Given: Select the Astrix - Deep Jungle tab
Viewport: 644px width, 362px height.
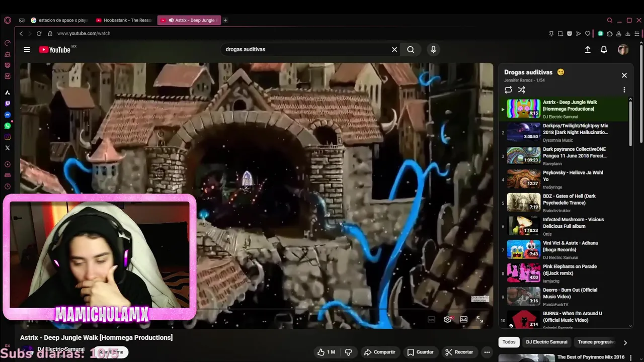Looking at the screenshot, I should [x=189, y=20].
